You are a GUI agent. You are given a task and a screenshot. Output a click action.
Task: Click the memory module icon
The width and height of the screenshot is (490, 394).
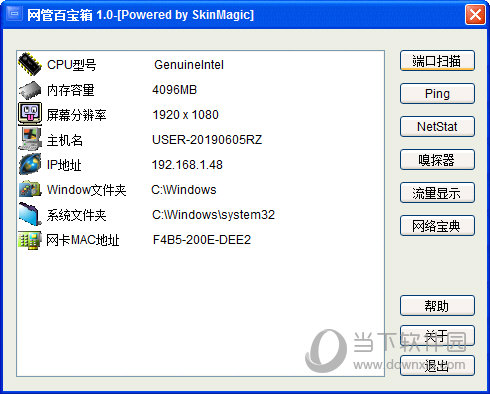coord(30,90)
